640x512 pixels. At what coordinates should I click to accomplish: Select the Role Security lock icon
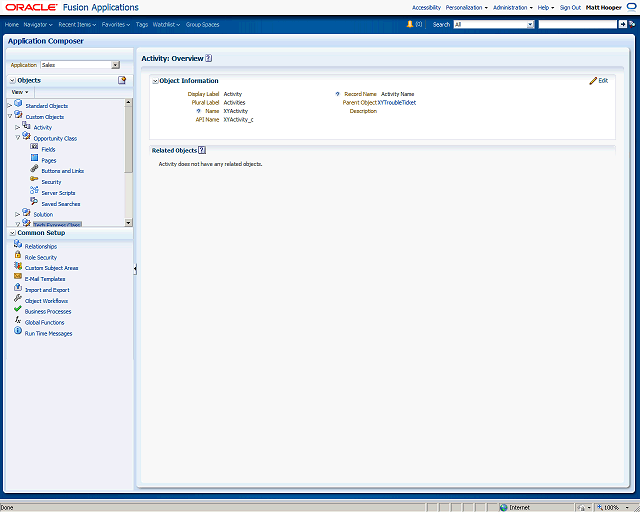[18, 255]
